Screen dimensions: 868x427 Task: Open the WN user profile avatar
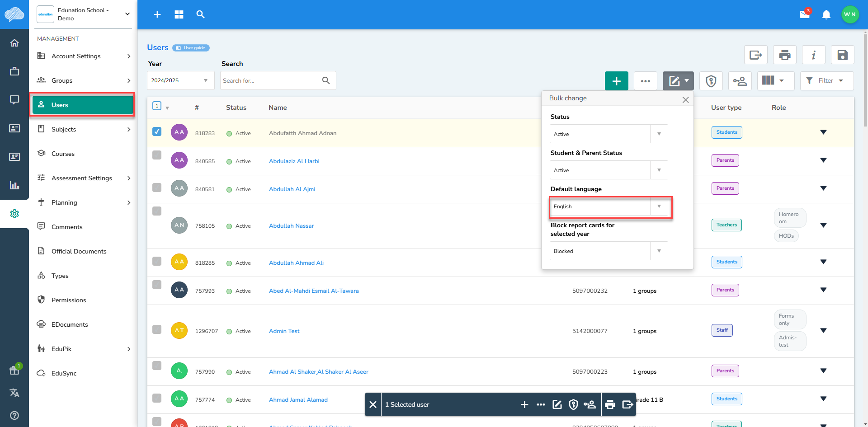pos(850,14)
